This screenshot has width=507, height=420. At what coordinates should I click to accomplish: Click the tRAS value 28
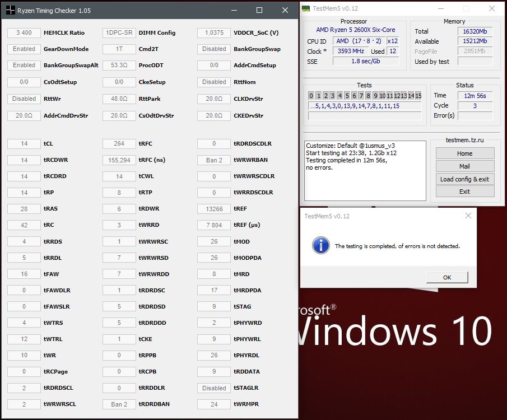point(24,209)
